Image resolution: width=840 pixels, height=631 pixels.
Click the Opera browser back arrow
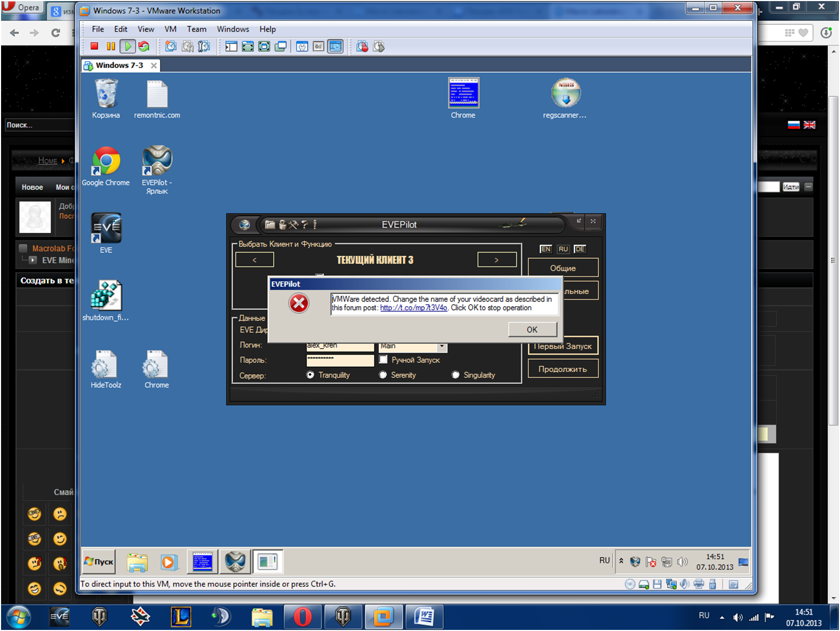(14, 33)
